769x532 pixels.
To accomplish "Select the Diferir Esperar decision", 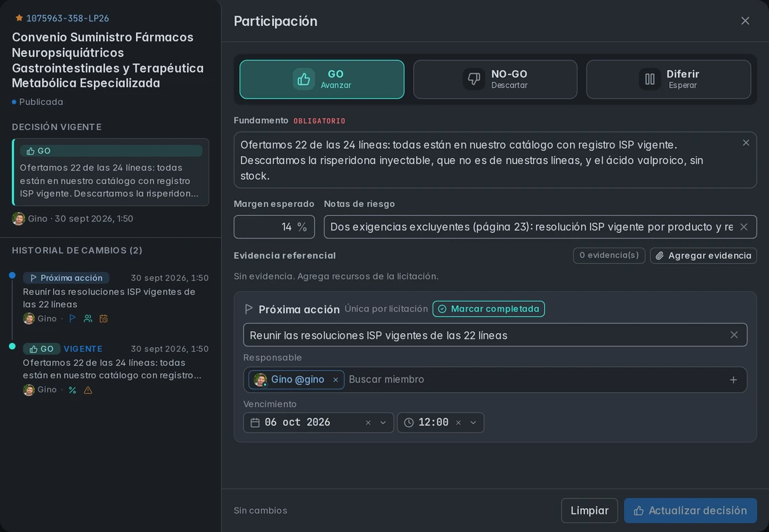I will click(668, 79).
